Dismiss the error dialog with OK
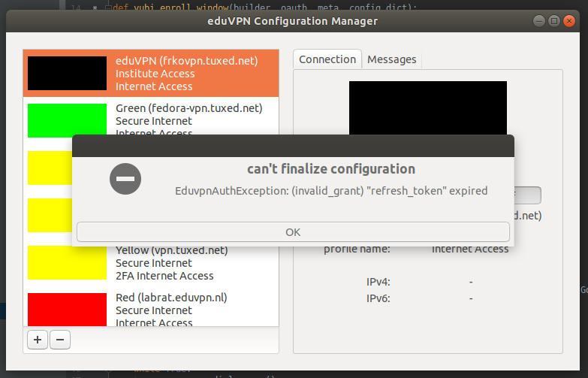The width and height of the screenshot is (588, 378). click(293, 232)
